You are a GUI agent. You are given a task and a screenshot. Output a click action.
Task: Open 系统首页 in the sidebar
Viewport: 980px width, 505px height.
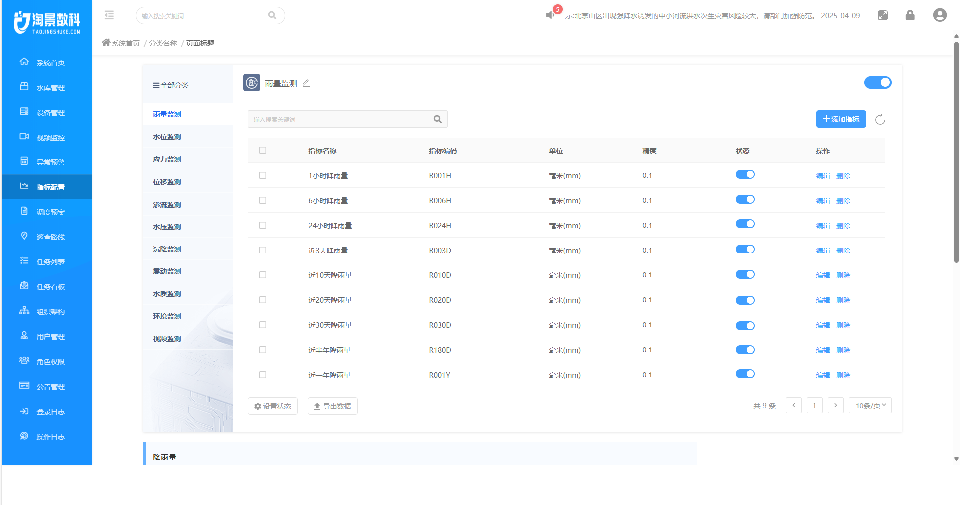(x=47, y=62)
